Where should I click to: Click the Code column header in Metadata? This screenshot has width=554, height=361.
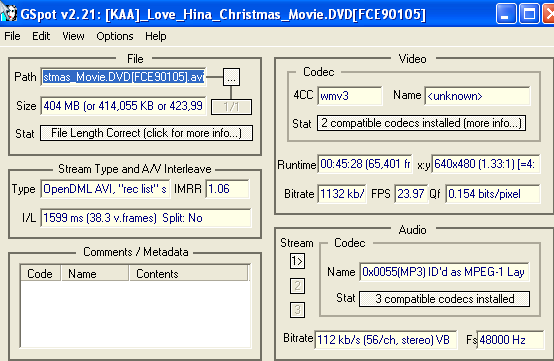[x=40, y=274]
